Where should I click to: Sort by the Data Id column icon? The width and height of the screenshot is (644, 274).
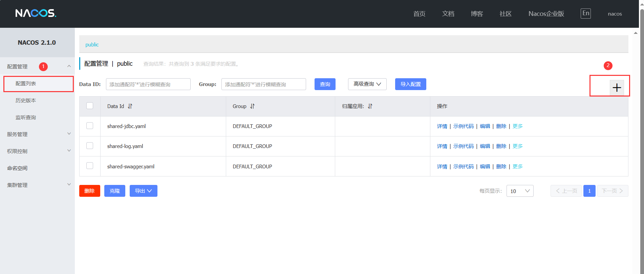(x=130, y=106)
